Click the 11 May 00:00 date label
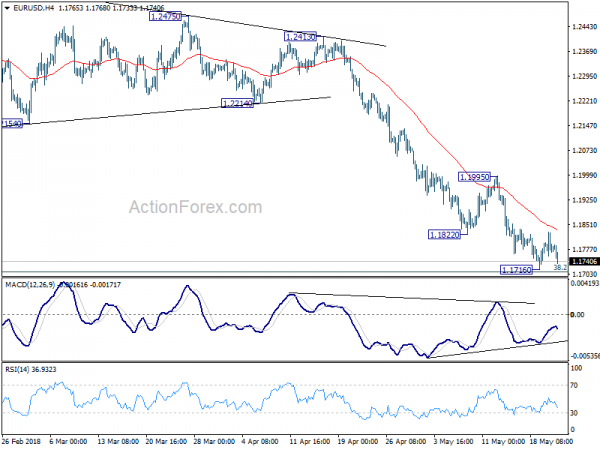Screen dimensions: 600x450 pyautogui.click(x=503, y=442)
